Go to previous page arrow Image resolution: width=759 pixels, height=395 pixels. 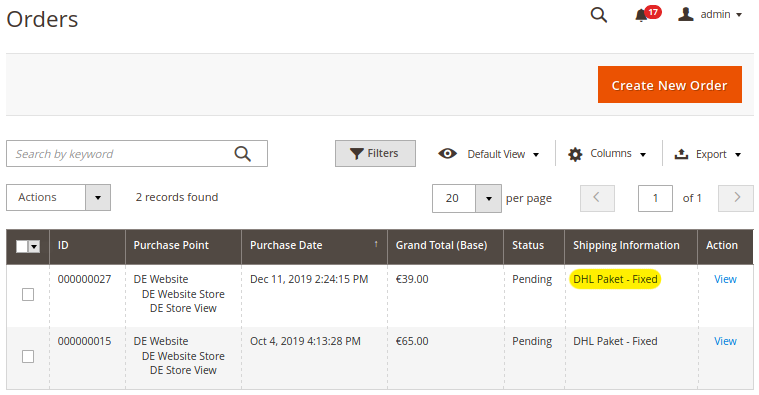597,198
